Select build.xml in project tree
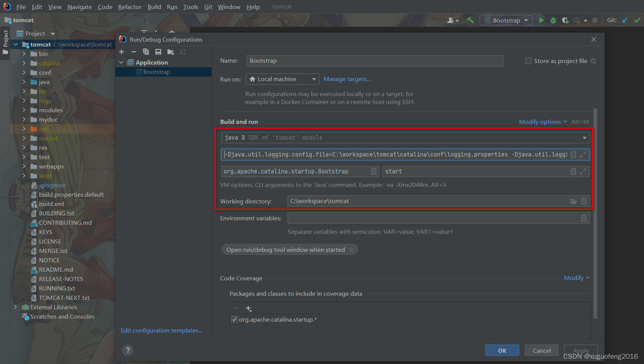This screenshot has height=364, width=644. 51,204
